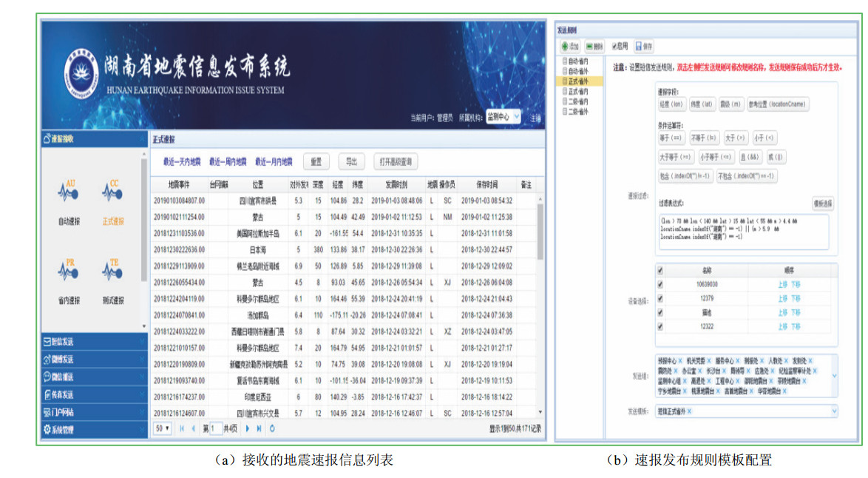Click earthquake table vertical scrollbar

(x=540, y=232)
